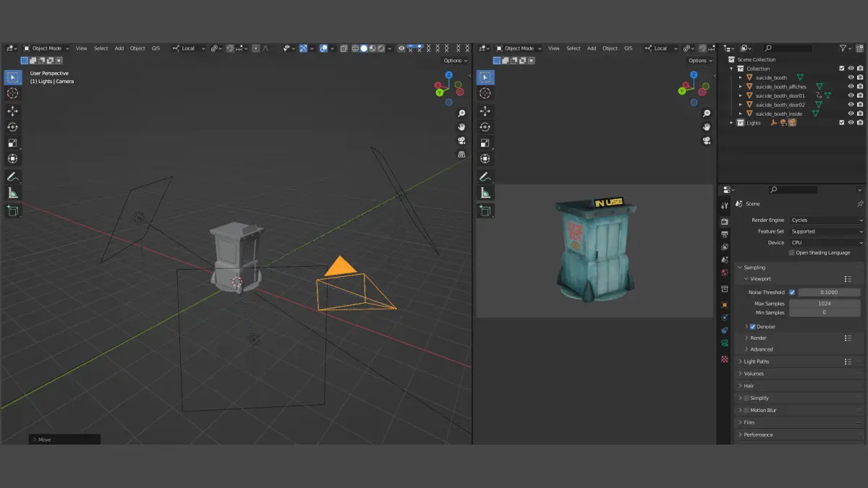Click Options button in right viewport
This screenshot has width=868, height=488.
700,61
